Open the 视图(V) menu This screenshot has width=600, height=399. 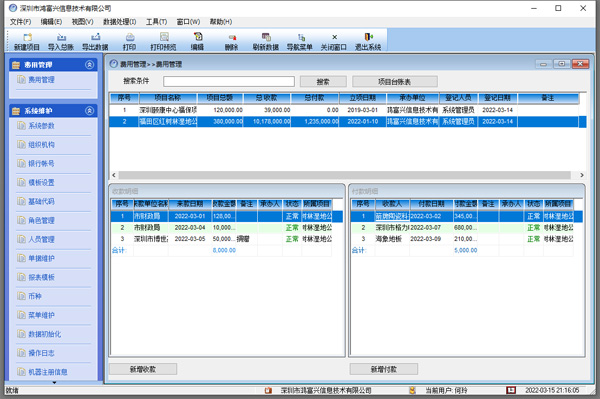coord(82,22)
